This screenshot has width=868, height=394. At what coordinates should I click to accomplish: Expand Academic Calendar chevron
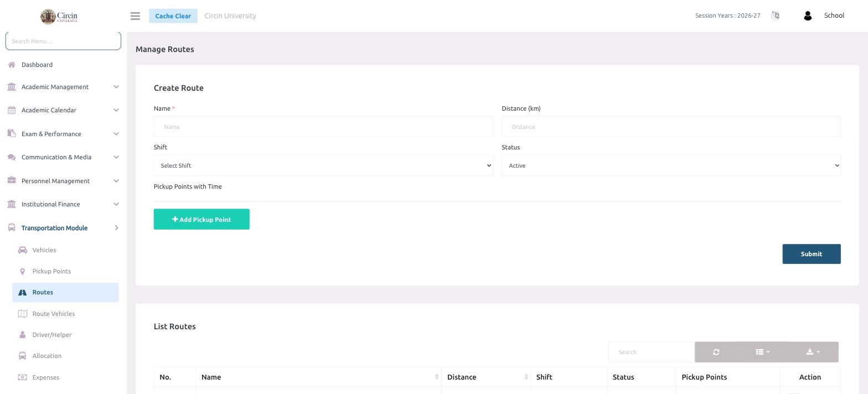[116, 110]
